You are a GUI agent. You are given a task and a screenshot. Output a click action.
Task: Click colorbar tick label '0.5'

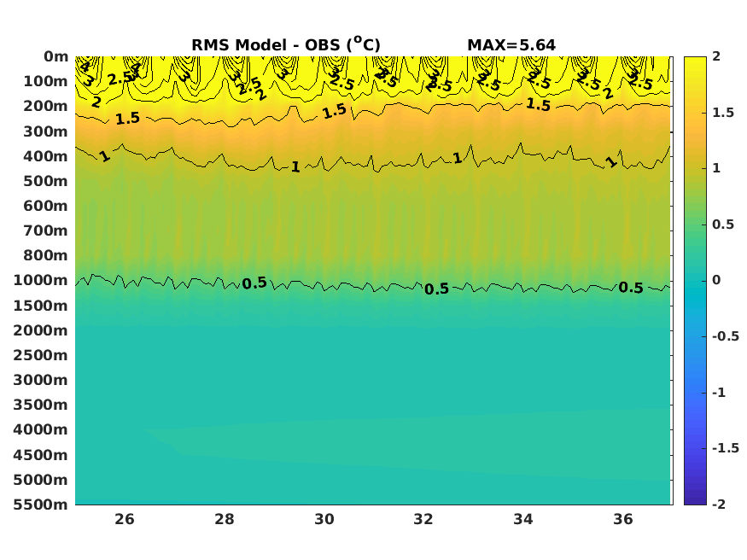click(723, 225)
